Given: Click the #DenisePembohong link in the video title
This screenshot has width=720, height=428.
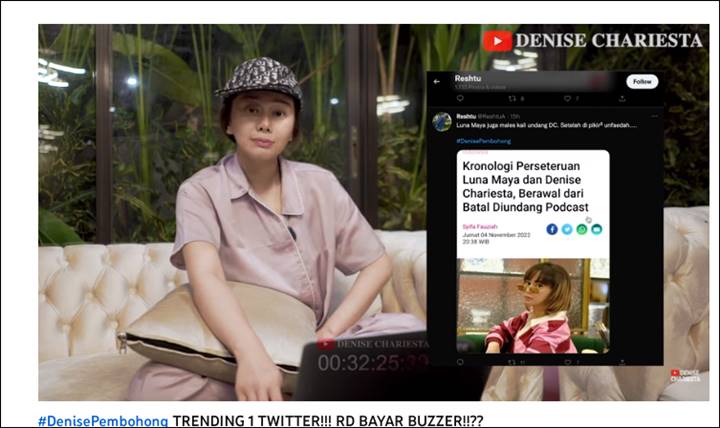Looking at the screenshot, I should tap(103, 421).
